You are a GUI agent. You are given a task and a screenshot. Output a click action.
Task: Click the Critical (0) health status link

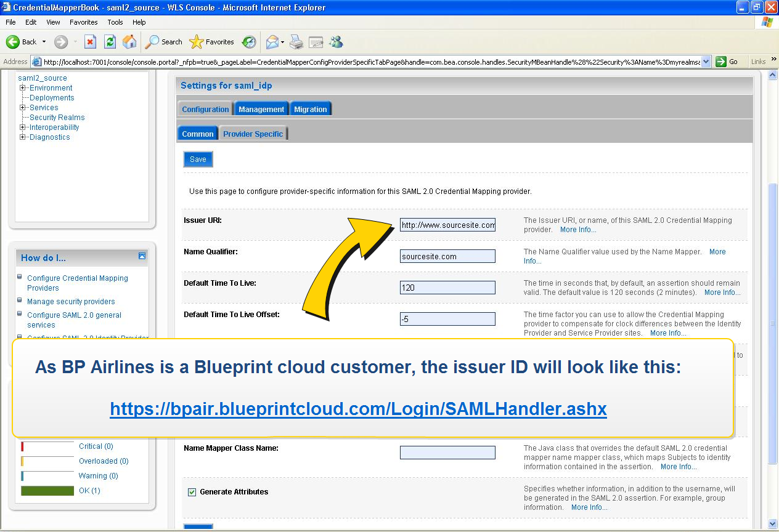coord(96,446)
